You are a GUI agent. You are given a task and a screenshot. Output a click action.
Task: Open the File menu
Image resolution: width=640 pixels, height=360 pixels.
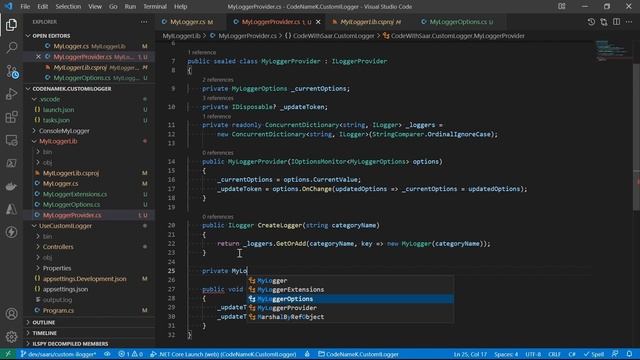point(25,7)
